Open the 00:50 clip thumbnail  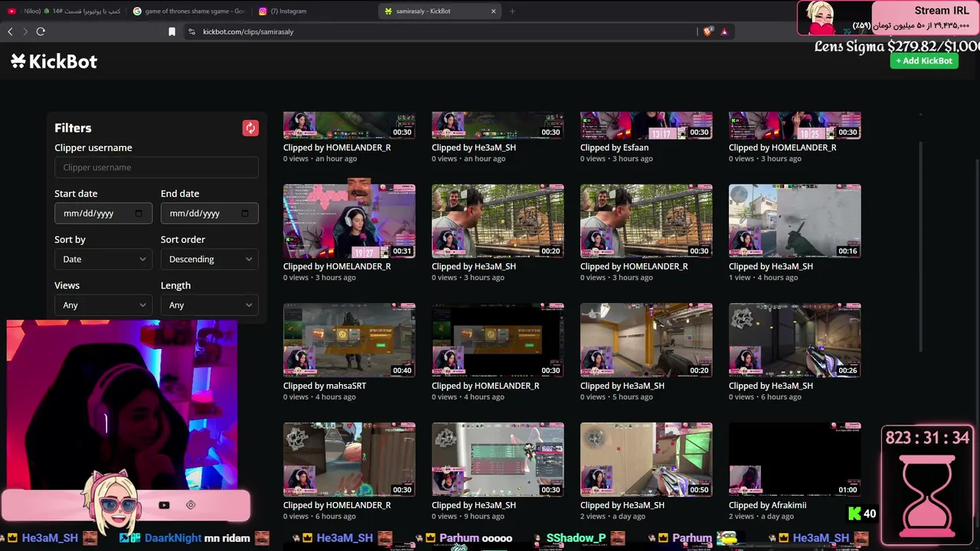646,460
